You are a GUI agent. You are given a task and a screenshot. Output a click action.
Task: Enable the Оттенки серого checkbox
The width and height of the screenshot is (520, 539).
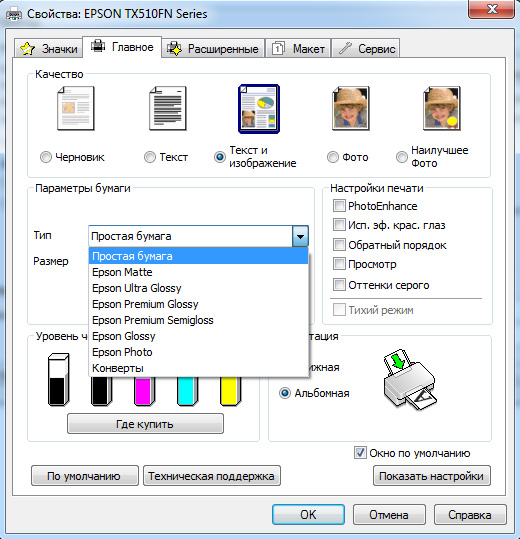click(x=339, y=285)
